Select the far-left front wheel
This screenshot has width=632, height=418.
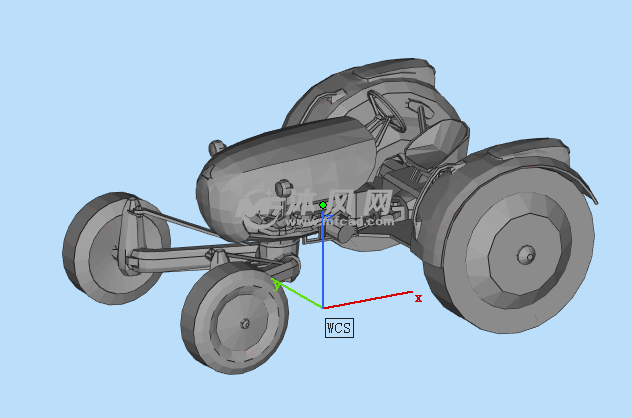click(x=100, y=247)
